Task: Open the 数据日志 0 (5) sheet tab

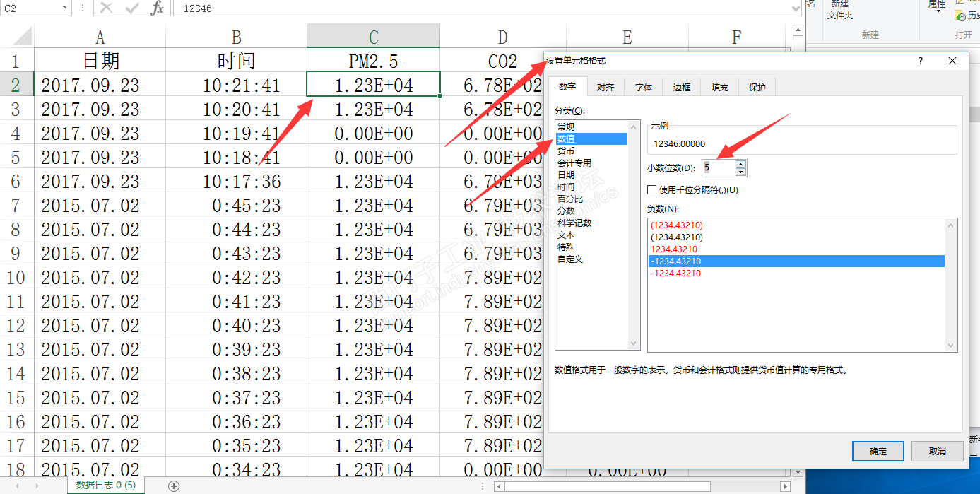Action: (x=106, y=486)
